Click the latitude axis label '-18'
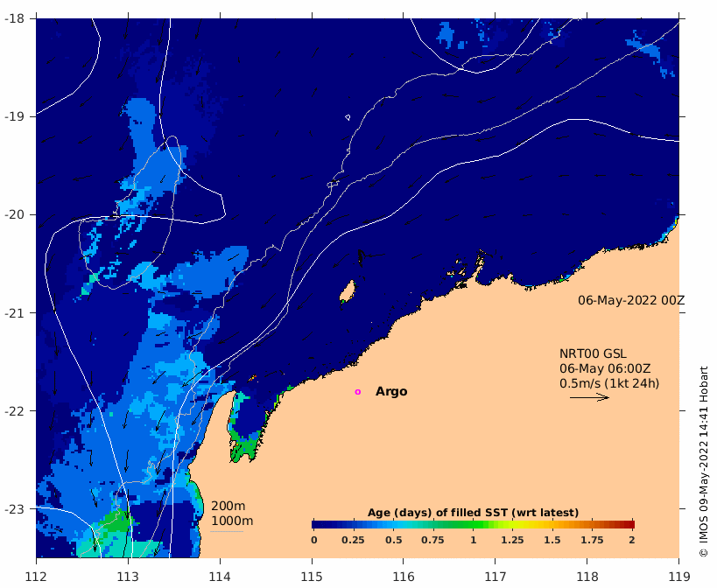The width and height of the screenshot is (717, 588). pos(14,18)
